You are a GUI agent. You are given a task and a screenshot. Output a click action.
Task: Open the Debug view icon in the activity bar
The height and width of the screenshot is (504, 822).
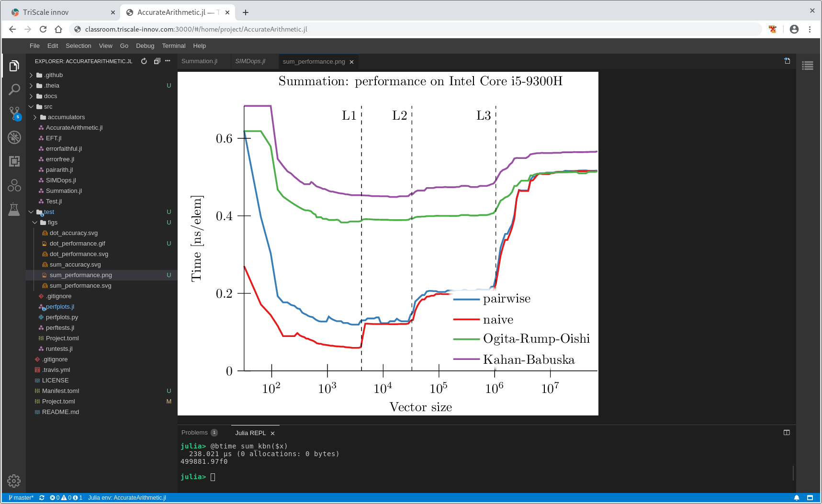[x=14, y=137]
